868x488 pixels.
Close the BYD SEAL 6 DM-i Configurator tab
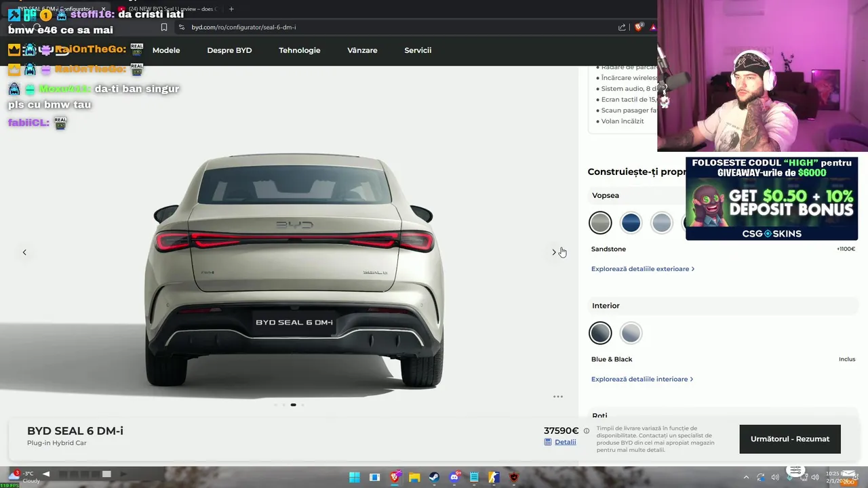click(103, 9)
